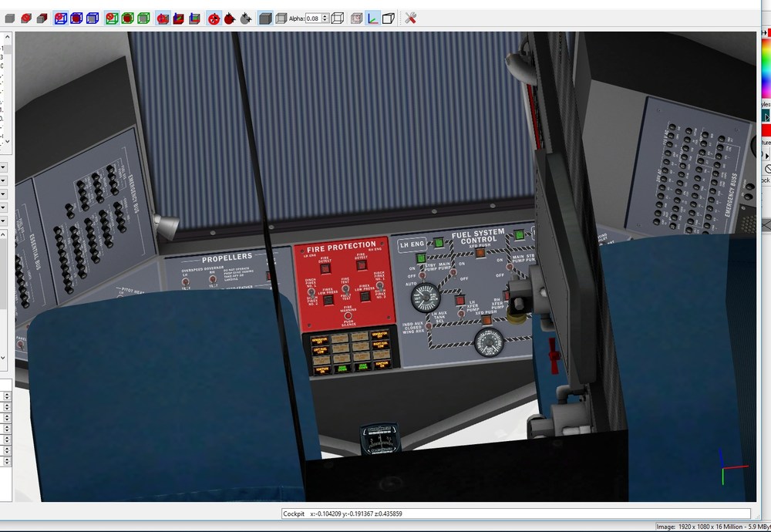Decrease Alpha with the down stepper arrow
The image size is (771, 532).
pyautogui.click(x=325, y=21)
